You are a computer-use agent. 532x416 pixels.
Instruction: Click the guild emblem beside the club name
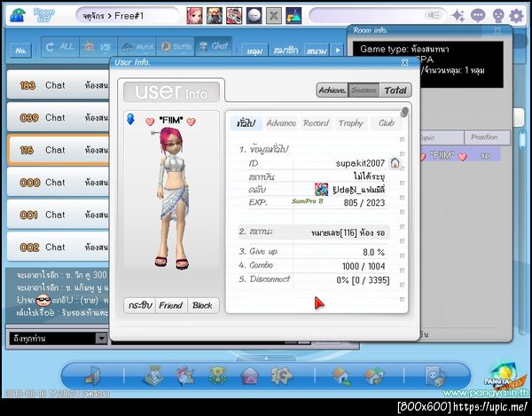[321, 189]
